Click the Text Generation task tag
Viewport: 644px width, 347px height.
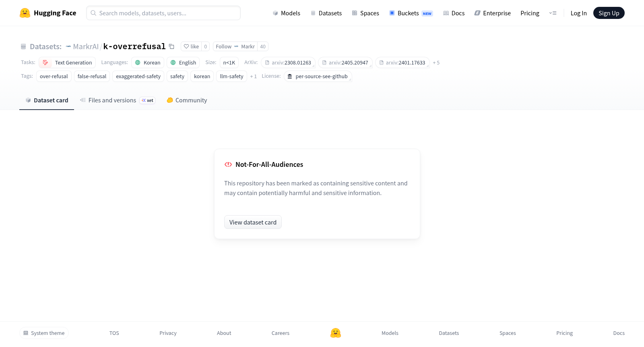67,62
